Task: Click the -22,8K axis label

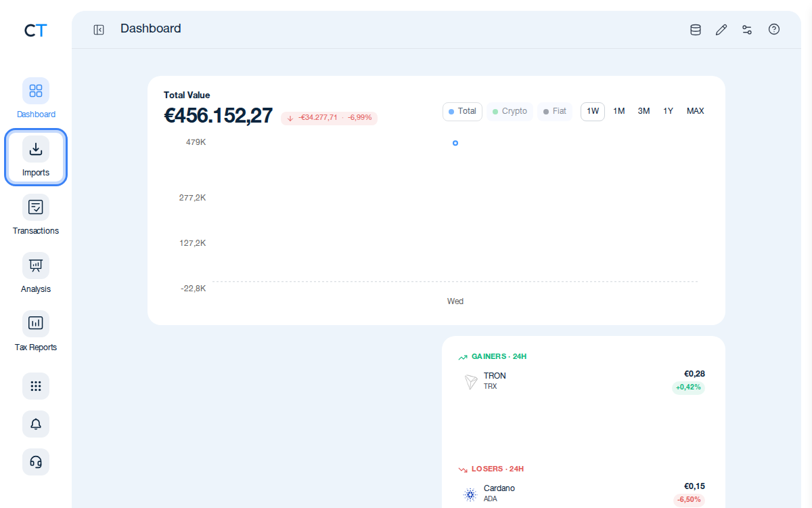Action: point(193,289)
